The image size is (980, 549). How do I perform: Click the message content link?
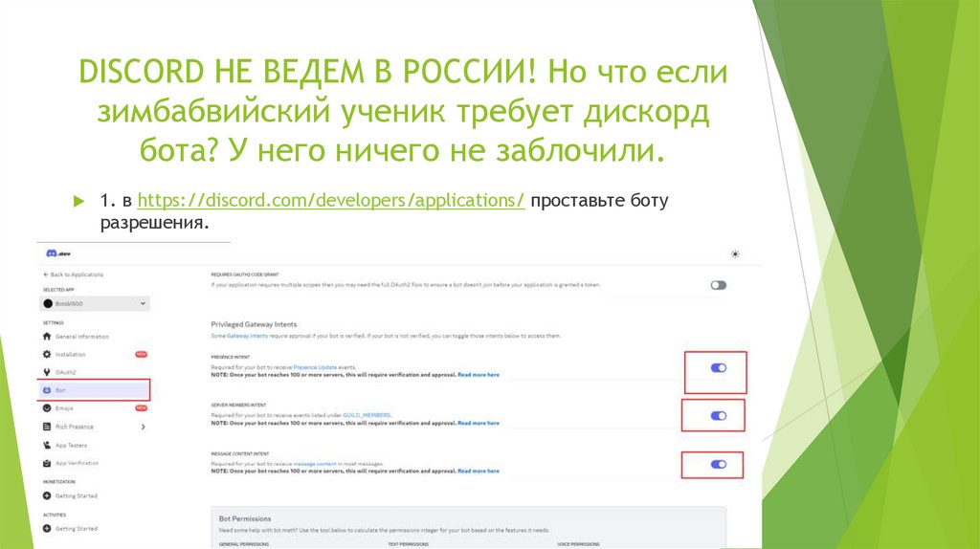pos(314,464)
